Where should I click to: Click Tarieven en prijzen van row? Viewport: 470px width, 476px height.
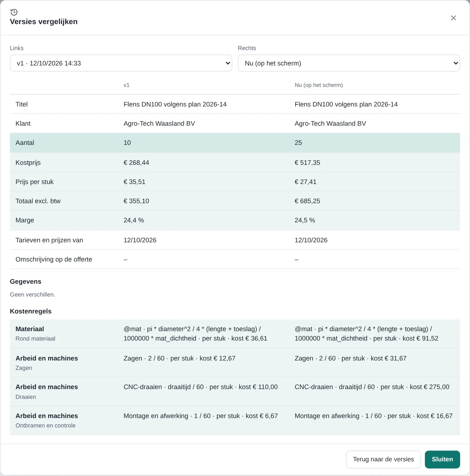pyautogui.click(x=235, y=240)
